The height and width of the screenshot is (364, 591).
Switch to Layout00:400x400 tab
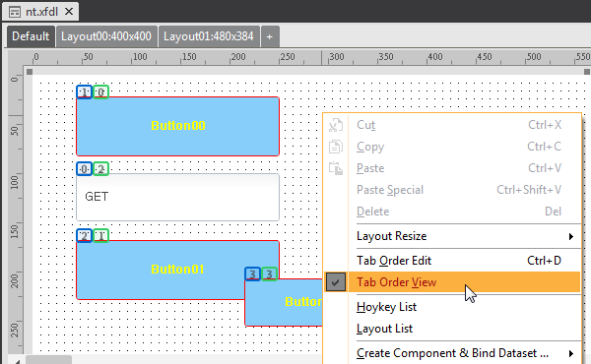(x=106, y=36)
